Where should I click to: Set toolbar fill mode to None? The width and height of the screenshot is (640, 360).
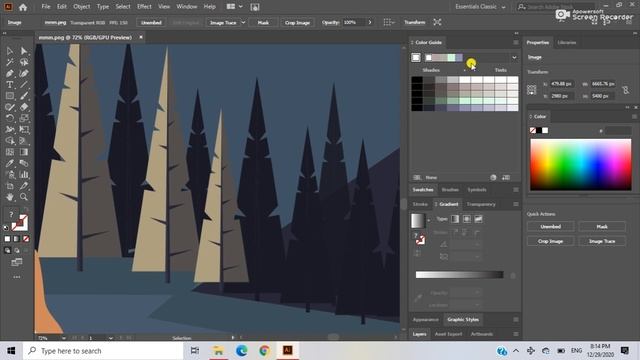26,239
